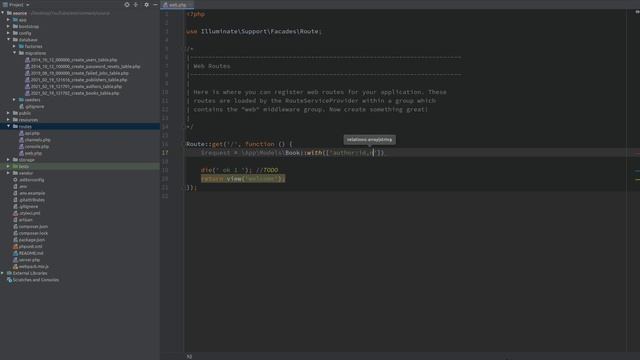Close the web.php editor tab

tap(191, 5)
